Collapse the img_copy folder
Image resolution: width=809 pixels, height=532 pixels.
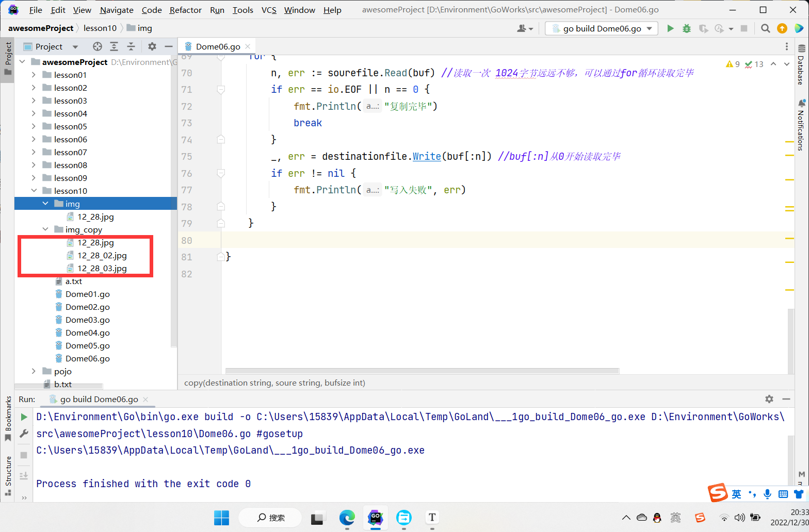click(x=45, y=229)
